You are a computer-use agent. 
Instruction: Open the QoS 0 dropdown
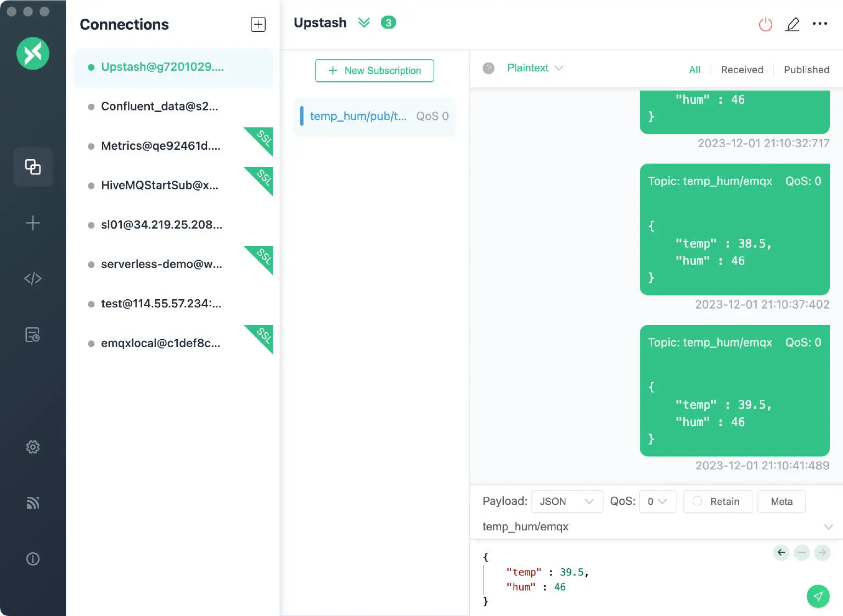pyautogui.click(x=657, y=501)
